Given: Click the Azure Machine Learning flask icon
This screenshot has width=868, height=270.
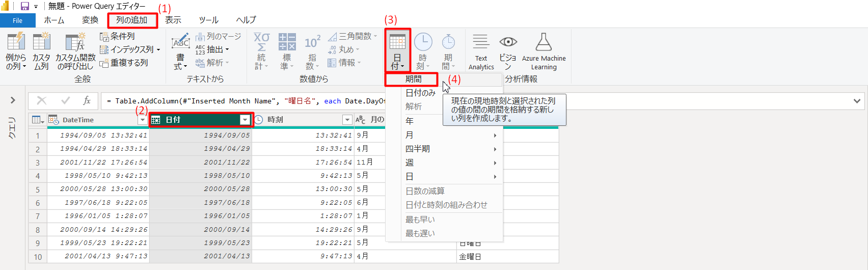Looking at the screenshot, I should click(x=544, y=43).
